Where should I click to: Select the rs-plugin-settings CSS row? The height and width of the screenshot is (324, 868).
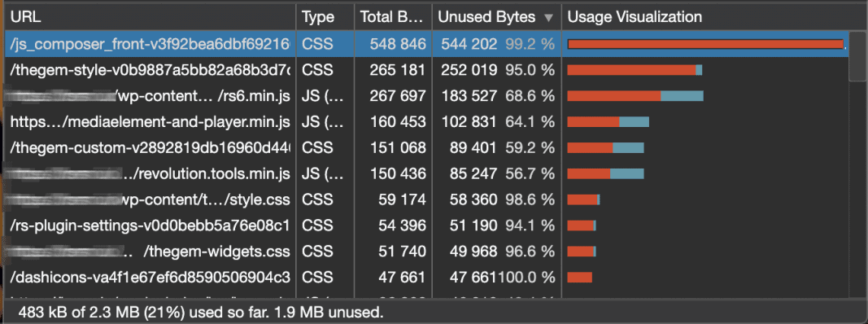pyautogui.click(x=426, y=225)
